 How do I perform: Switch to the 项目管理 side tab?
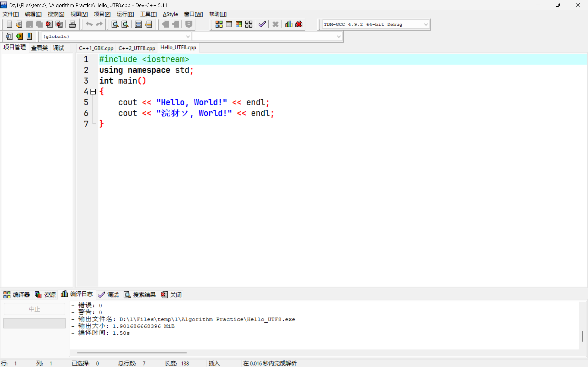point(15,47)
